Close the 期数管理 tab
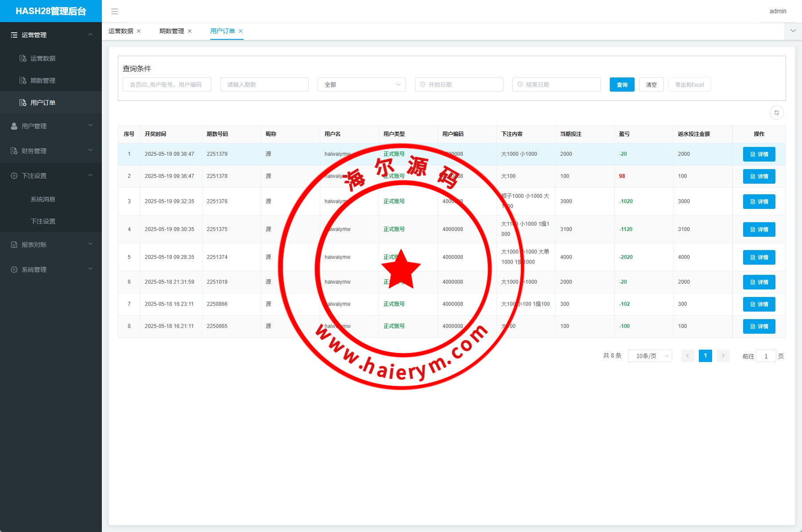The height and width of the screenshot is (532, 802). pyautogui.click(x=190, y=31)
